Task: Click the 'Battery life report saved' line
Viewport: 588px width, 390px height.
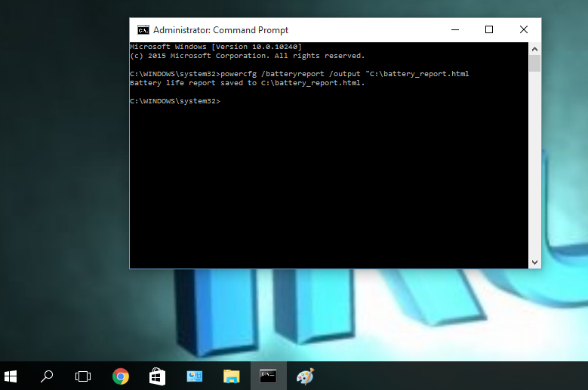Action: tap(247, 83)
